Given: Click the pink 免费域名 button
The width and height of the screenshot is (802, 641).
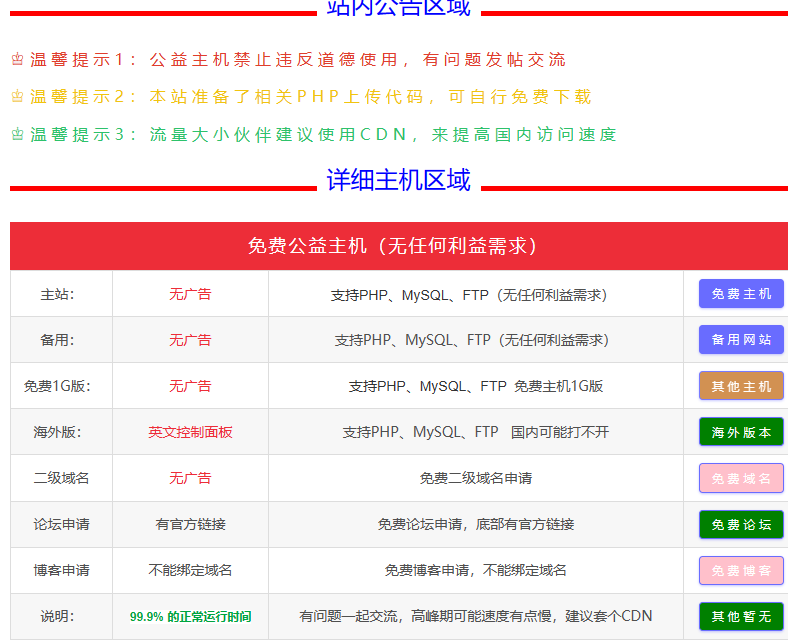Looking at the screenshot, I should click(x=740, y=478).
